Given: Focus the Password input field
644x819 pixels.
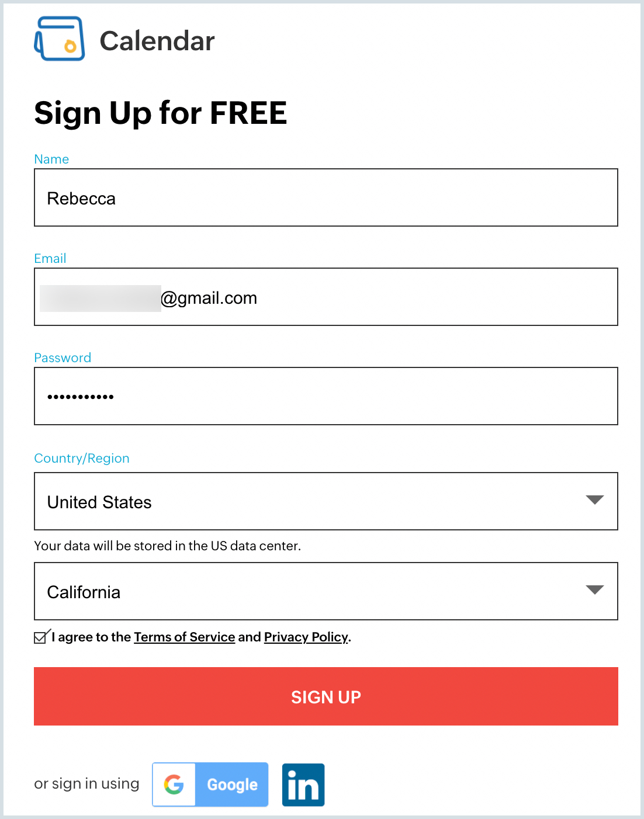Looking at the screenshot, I should [x=326, y=396].
